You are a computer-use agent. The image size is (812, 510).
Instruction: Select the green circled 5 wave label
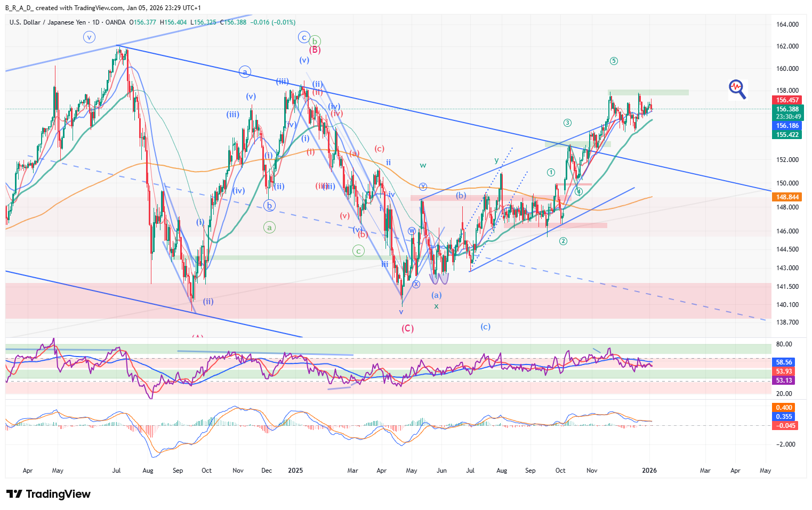614,61
